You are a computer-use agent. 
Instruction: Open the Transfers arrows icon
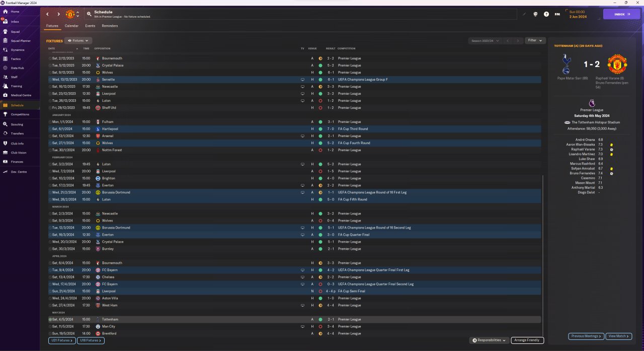click(6, 133)
